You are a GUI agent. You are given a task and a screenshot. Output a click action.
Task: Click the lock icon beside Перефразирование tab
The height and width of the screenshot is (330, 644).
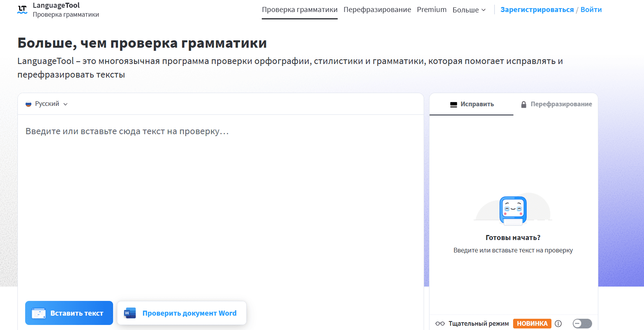click(524, 104)
